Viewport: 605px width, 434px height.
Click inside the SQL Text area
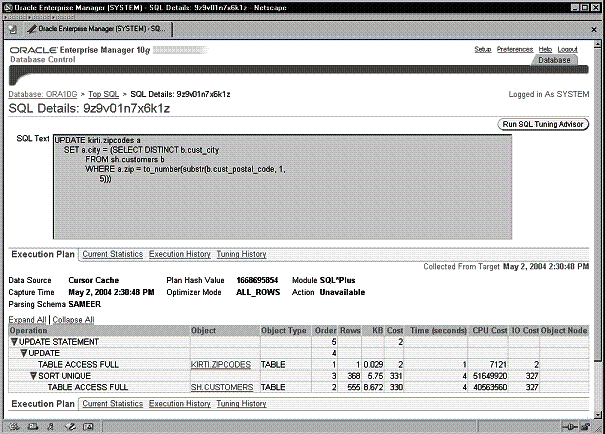(283, 187)
